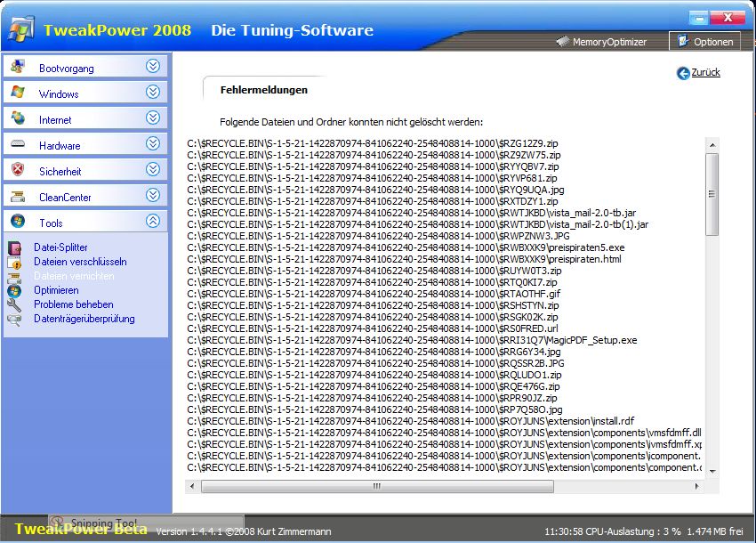Click the horizontal scrollbar thumb
Screen dimensions: 756x543
[377, 487]
